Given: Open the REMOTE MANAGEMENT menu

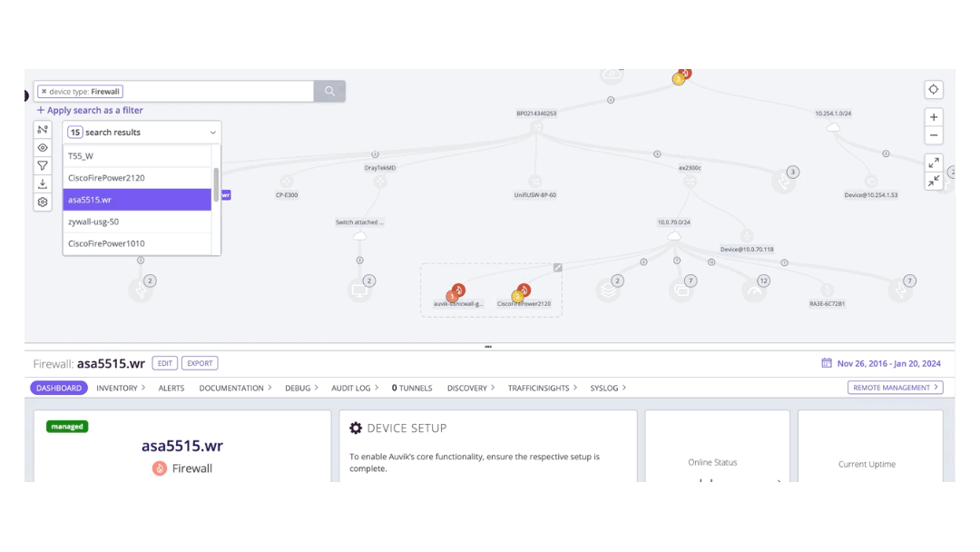Looking at the screenshot, I should coord(895,388).
